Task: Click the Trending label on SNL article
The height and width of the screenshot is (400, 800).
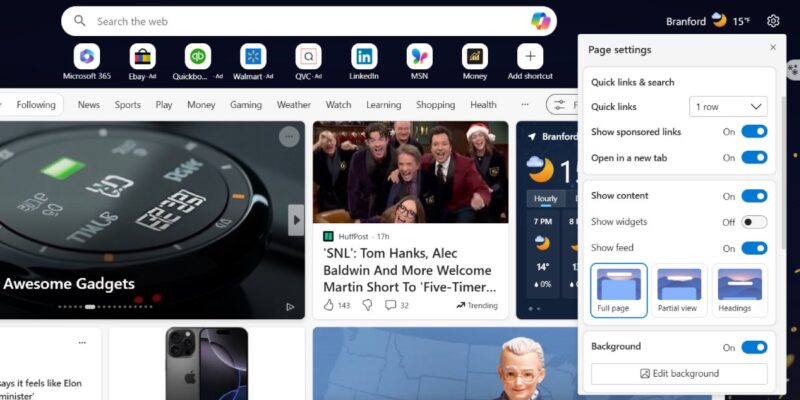Action: pyautogui.click(x=477, y=306)
